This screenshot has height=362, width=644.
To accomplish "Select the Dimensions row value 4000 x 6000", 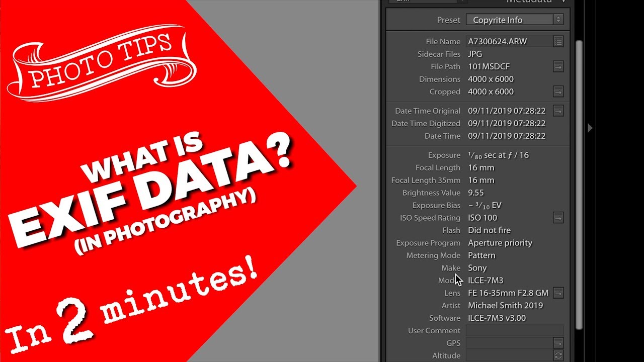I will 491,79.
